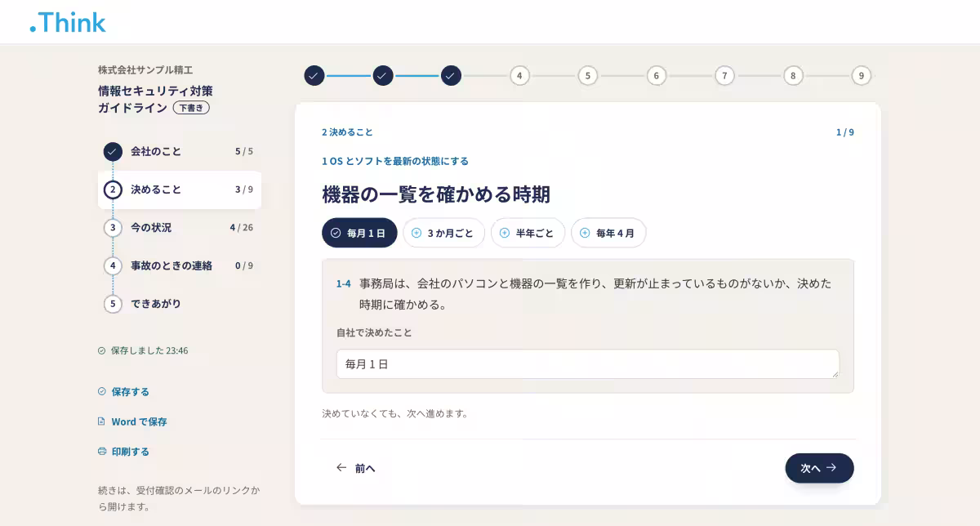
Task: Click the 決めていなくても、次へ進めます。 hint text
Action: click(395, 414)
